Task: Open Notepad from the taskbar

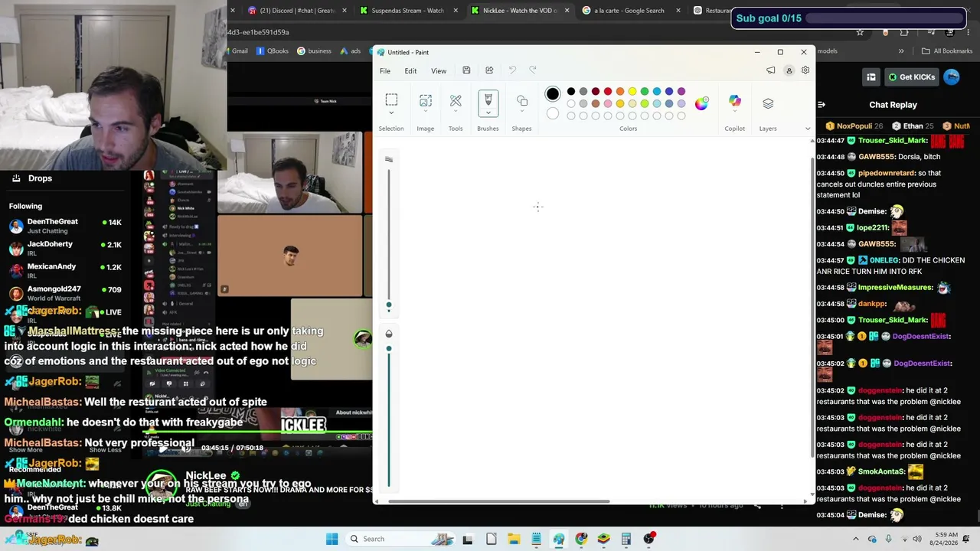Action: (x=536, y=539)
